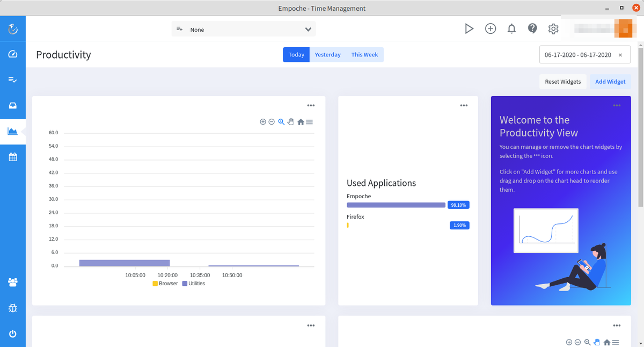644x347 pixels.
Task: Select the productivity chart icon in sidebar
Action: pos(13,132)
